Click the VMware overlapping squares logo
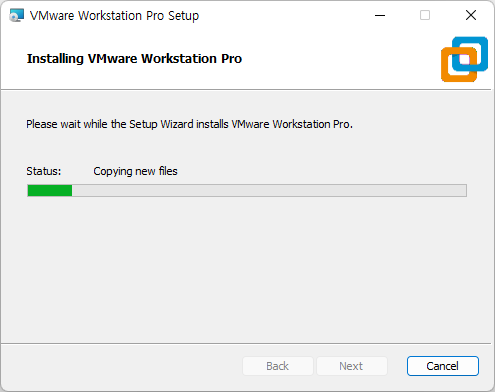Viewport: 495px width, 392px height. tap(464, 59)
